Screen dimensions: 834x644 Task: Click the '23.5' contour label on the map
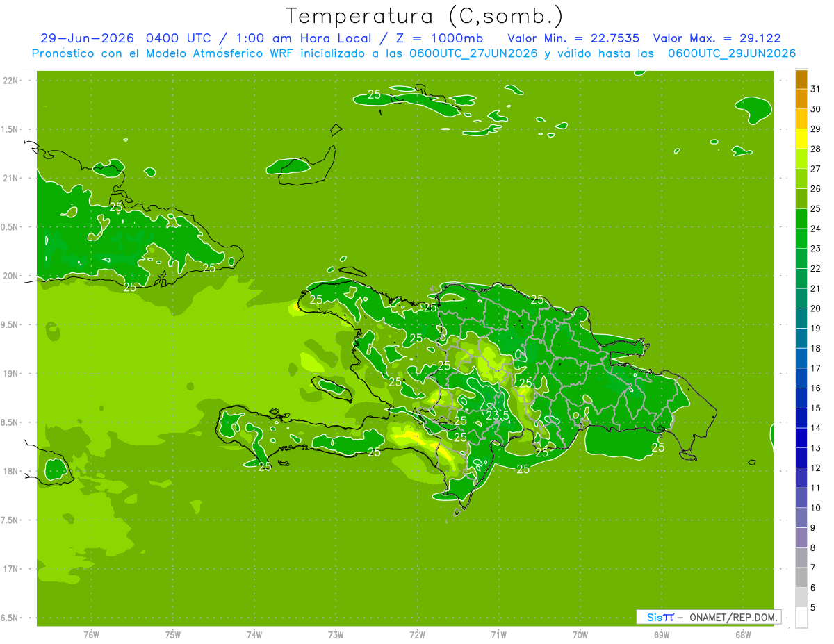[x=498, y=415]
